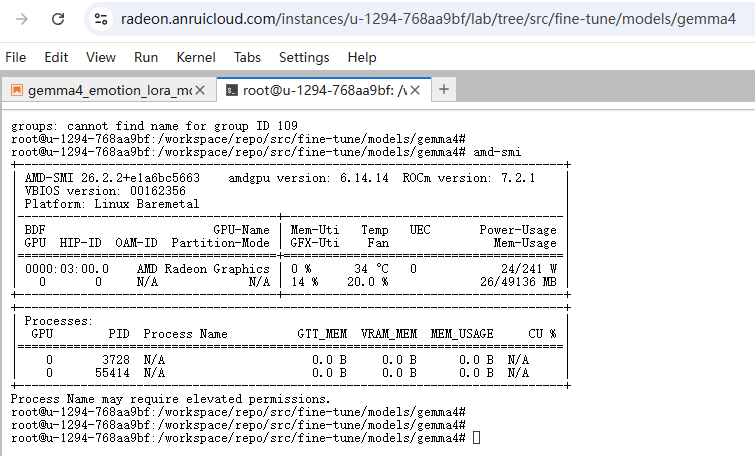
Task: Open the Edit menu
Action: click(56, 57)
